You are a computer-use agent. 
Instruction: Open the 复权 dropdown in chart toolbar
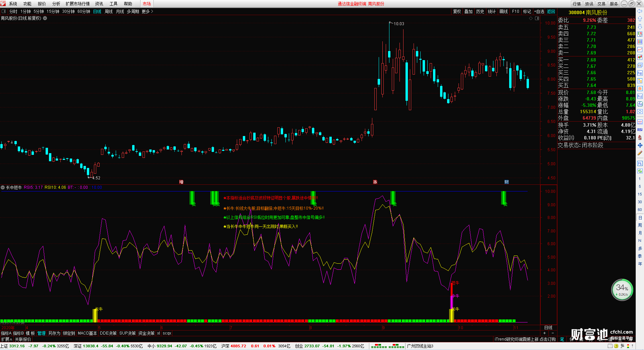[457, 11]
